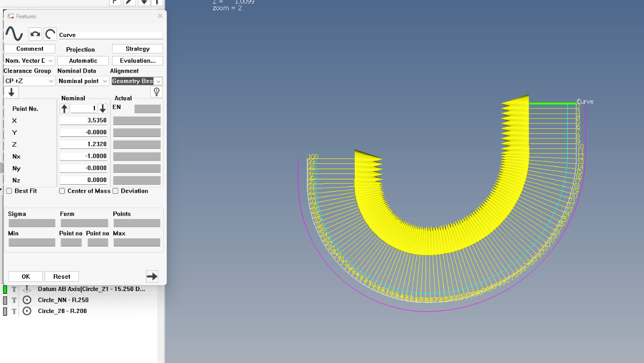644x363 pixels.
Task: Click the Evaluation... button
Action: [137, 61]
